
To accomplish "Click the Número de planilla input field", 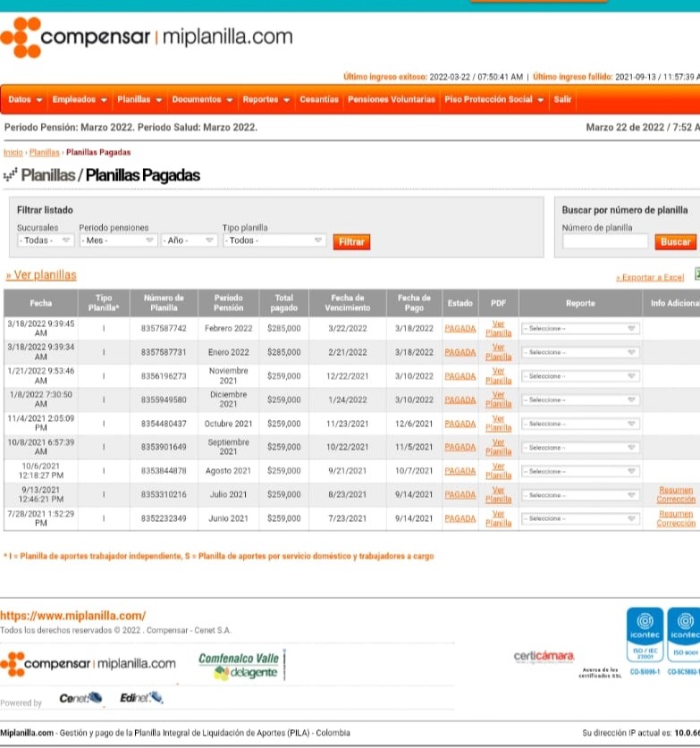I will 605,241.
